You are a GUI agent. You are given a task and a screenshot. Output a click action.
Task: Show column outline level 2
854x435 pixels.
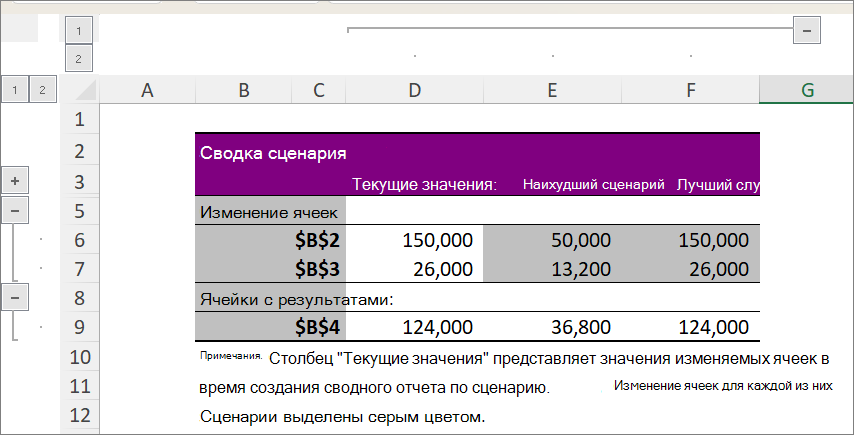click(79, 59)
